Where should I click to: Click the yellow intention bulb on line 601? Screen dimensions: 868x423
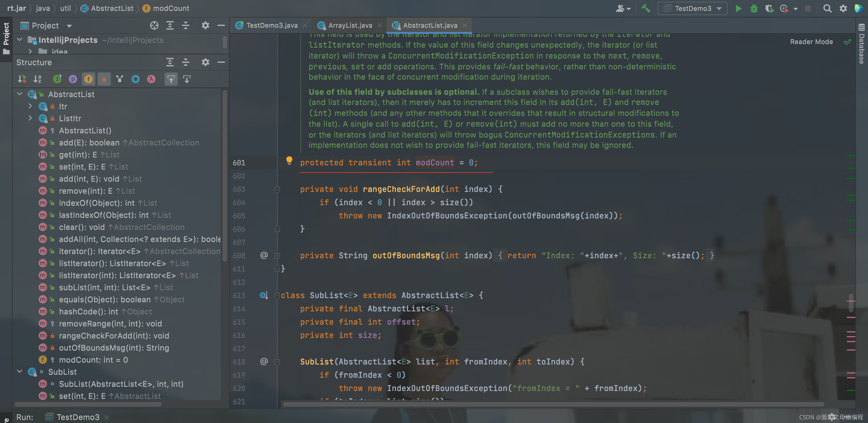[289, 160]
